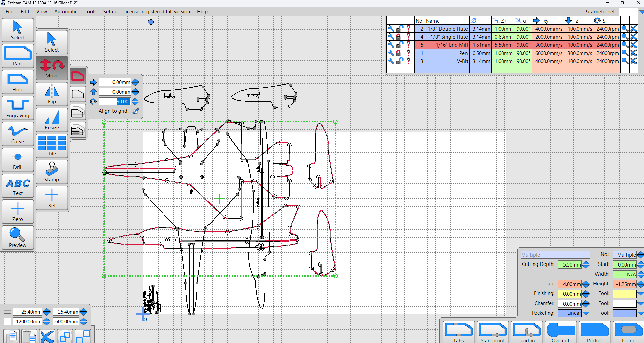Click the Hole tool

[x=18, y=82]
